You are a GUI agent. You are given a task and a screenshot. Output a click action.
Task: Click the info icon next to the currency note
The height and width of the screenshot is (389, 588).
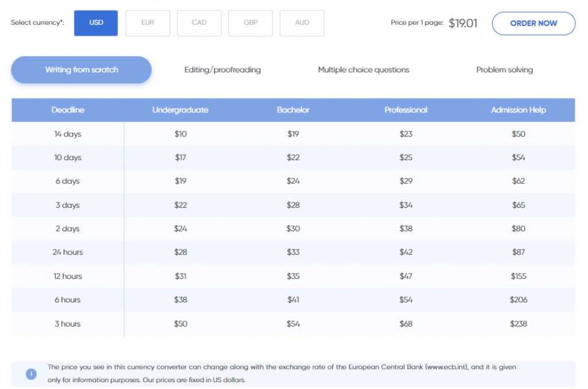click(x=32, y=374)
